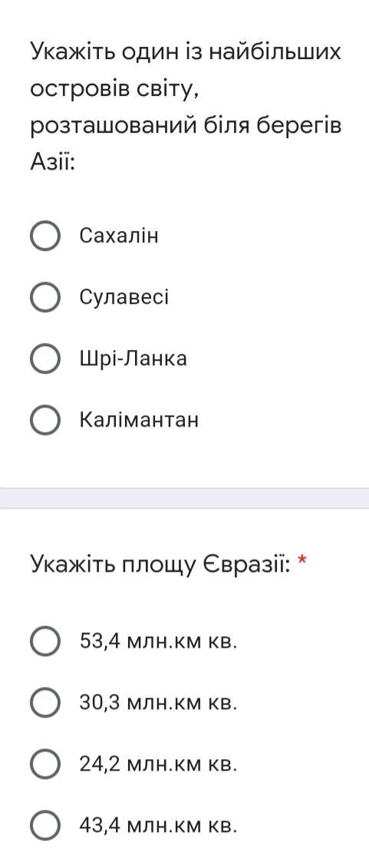369x868 pixels.
Task: Click the Шрі-Ланка option label text
Action: coord(133,358)
